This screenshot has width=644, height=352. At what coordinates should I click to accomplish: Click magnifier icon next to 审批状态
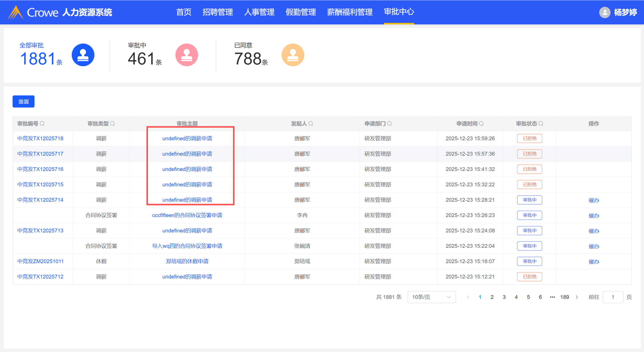(x=541, y=124)
